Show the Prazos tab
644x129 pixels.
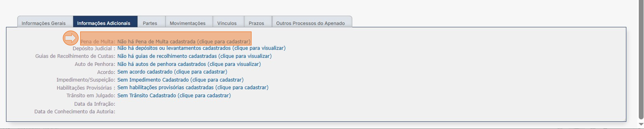coord(256,23)
